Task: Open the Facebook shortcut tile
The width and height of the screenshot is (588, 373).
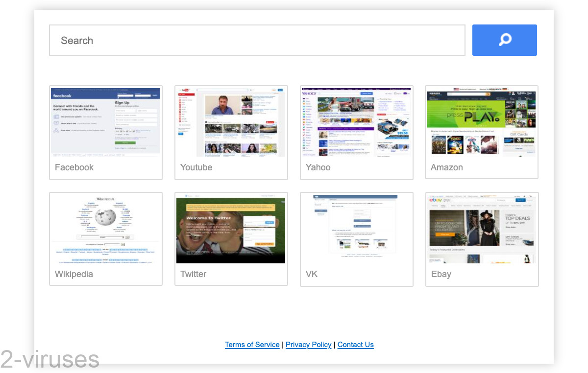Action: coord(105,132)
